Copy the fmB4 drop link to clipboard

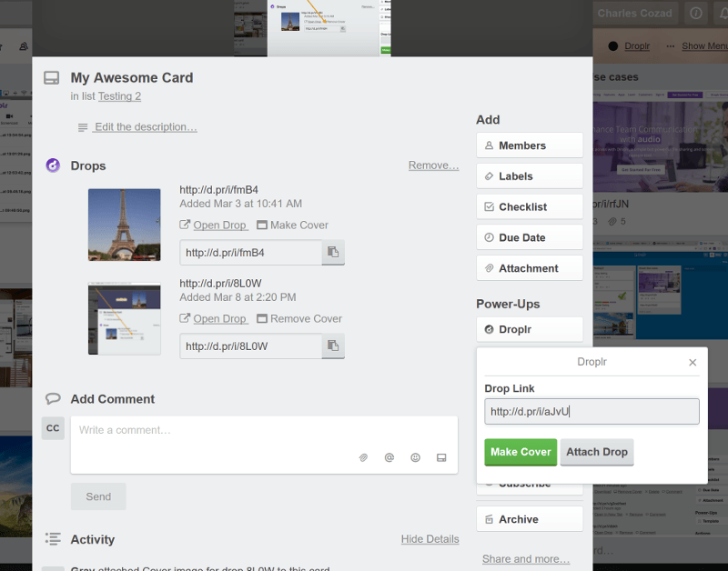(333, 253)
